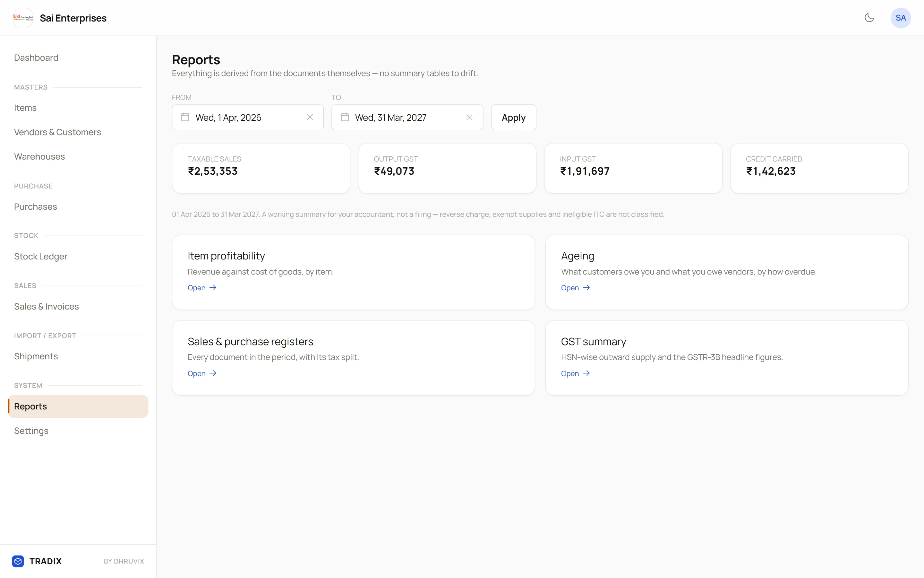Click arrow icon beside Ageing Open

coord(586,287)
